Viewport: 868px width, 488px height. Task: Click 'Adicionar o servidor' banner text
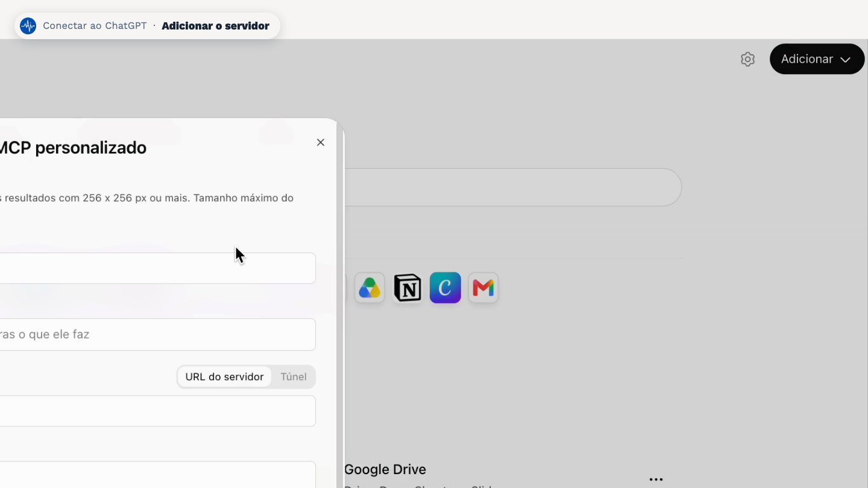point(216,26)
